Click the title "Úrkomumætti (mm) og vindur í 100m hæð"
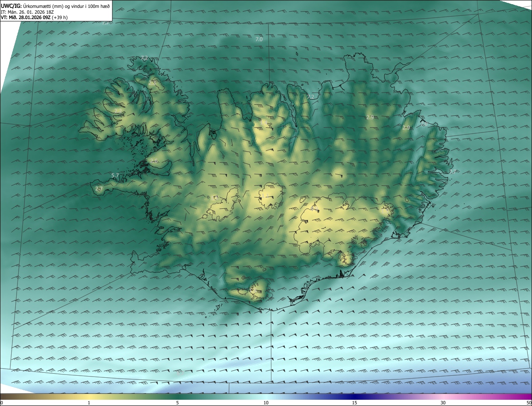532x406 pixels. pyautogui.click(x=66, y=6)
